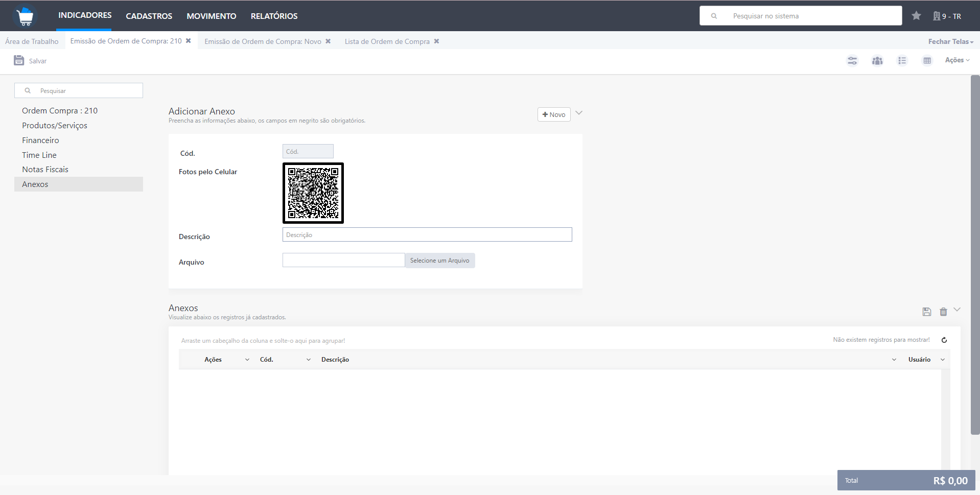Click the sidebar Pesquisar field
The image size is (980, 495).
pos(79,90)
